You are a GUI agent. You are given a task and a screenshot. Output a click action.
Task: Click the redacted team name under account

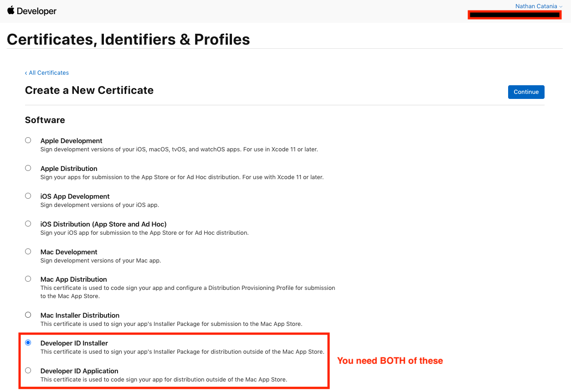pyautogui.click(x=514, y=15)
